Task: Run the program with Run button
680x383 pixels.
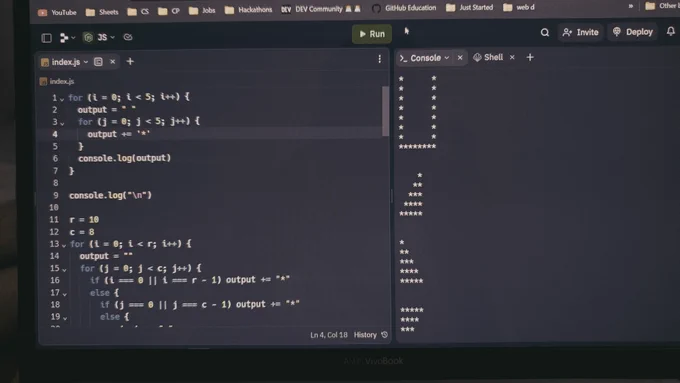Action: (x=372, y=34)
